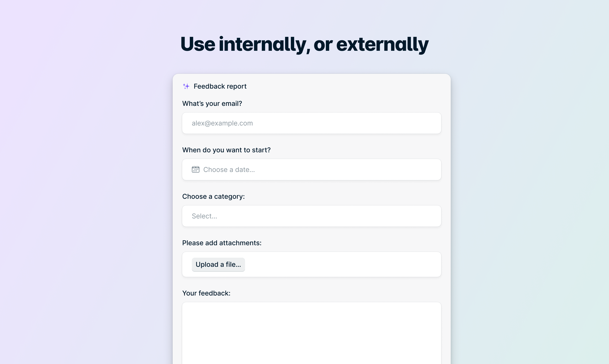Click the sparkle icon beside Feedback report
Image resolution: width=609 pixels, height=364 pixels.
[x=186, y=86]
